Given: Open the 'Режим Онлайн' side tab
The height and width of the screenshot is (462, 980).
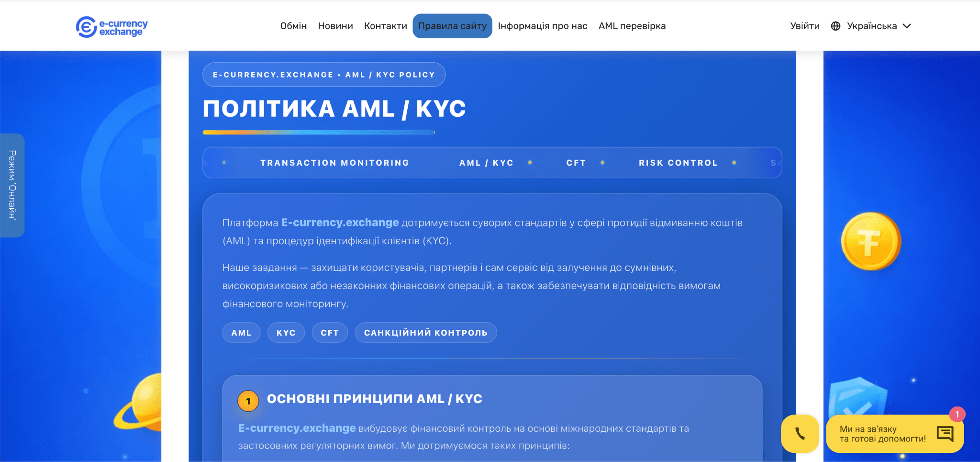Looking at the screenshot, I should pos(12,185).
